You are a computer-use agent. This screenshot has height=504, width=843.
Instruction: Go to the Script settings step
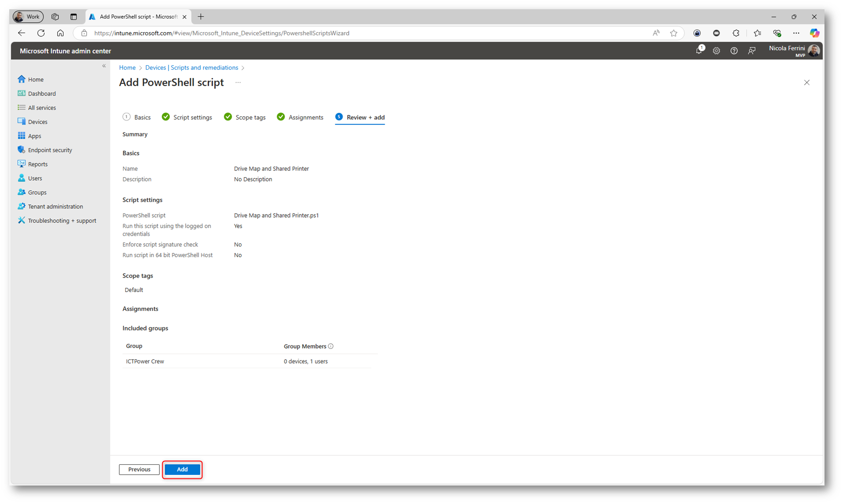coord(187,117)
